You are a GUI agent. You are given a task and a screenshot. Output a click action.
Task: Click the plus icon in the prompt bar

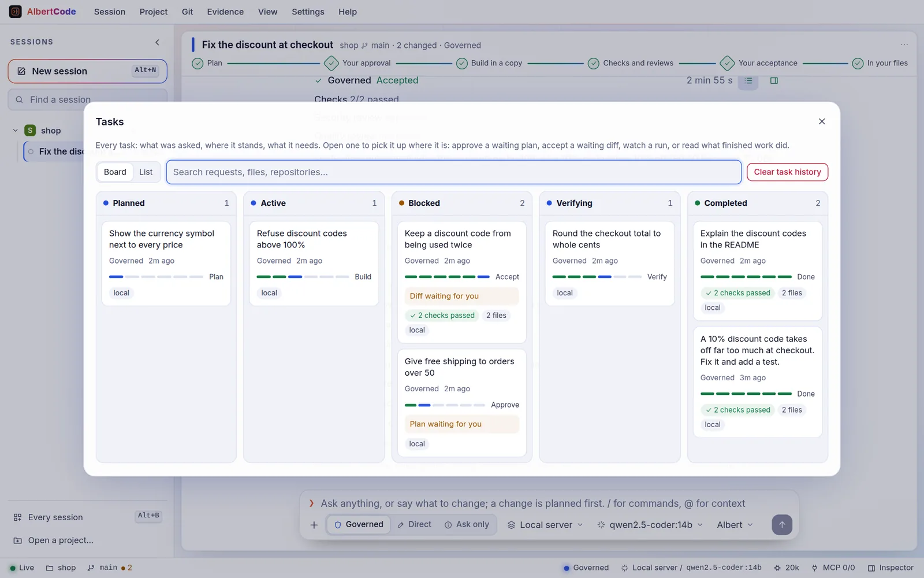(x=314, y=525)
